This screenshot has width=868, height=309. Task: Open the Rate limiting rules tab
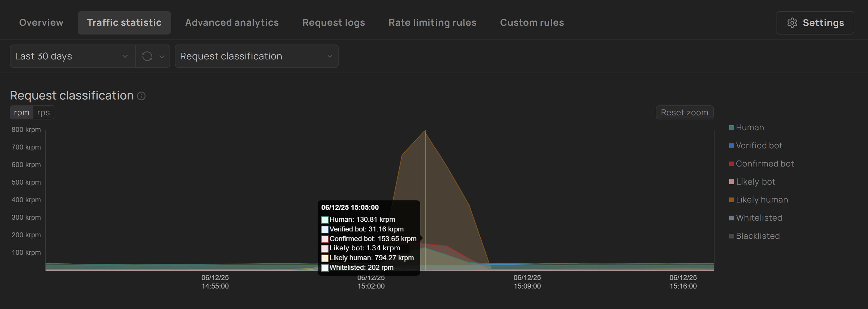click(x=432, y=23)
